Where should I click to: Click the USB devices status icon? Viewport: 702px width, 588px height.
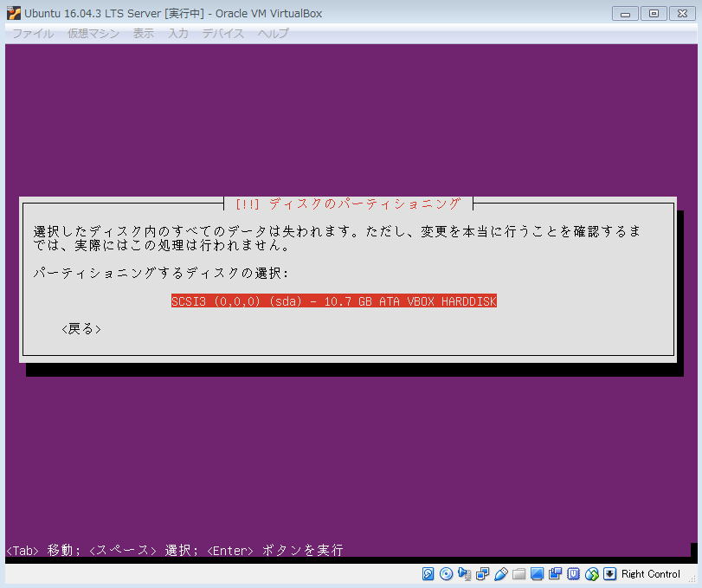[501, 574]
